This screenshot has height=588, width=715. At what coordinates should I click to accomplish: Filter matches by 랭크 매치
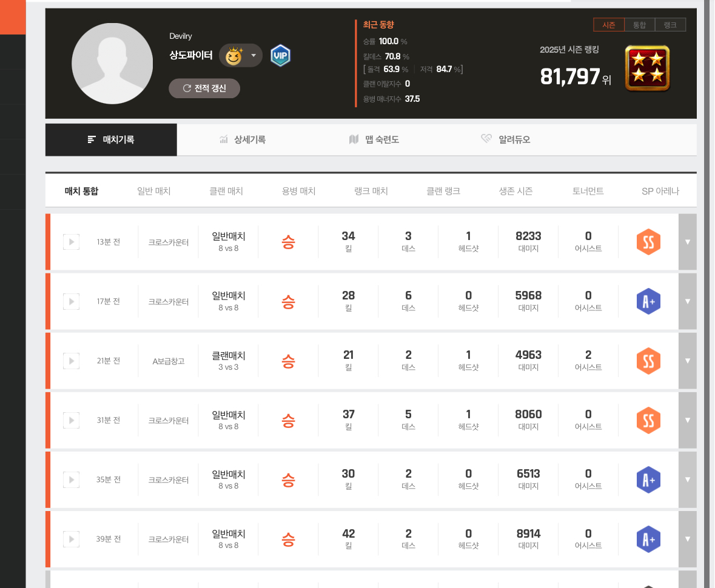coord(371,192)
